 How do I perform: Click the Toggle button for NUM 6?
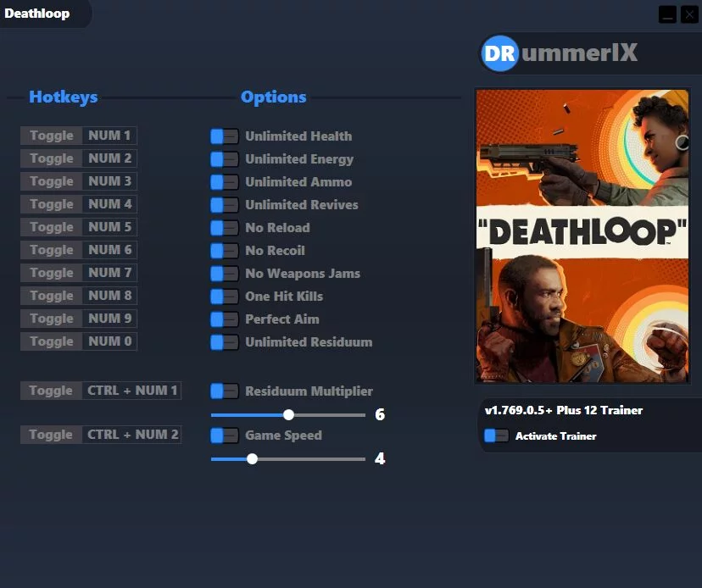point(51,250)
